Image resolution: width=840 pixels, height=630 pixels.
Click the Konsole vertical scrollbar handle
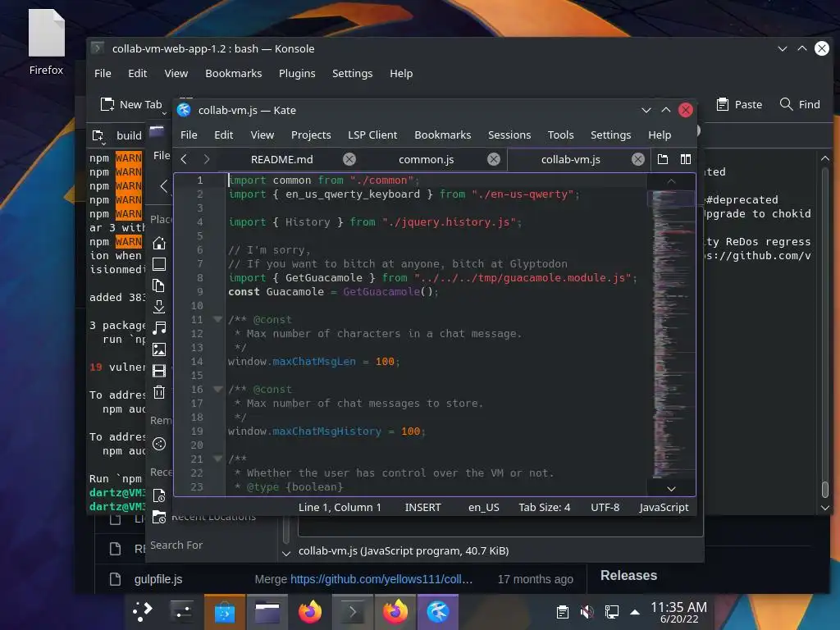pyautogui.click(x=825, y=489)
